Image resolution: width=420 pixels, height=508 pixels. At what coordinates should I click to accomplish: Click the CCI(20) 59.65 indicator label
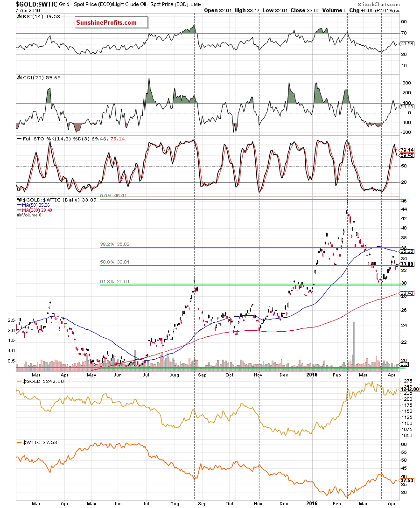point(41,78)
